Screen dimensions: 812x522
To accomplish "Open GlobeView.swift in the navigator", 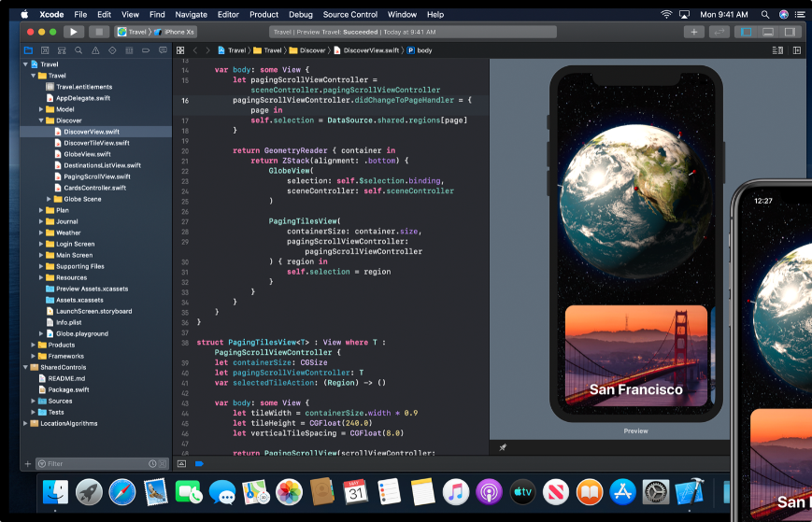I will pos(87,154).
